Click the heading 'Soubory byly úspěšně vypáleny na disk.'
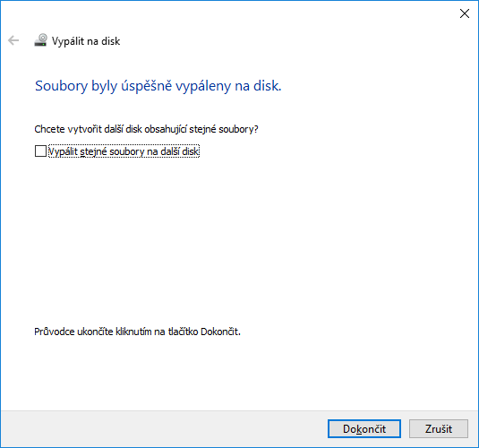This screenshot has height=448, width=479. point(158,86)
